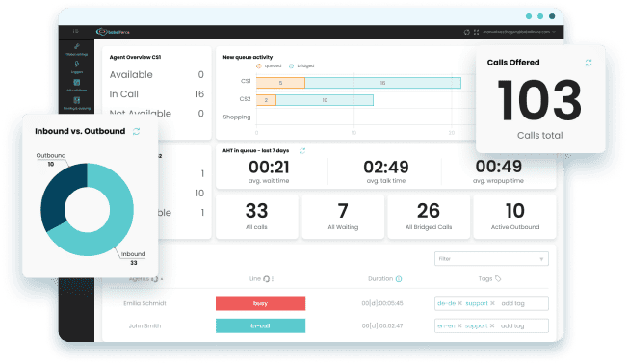Click the sidebar collapse icon beside the logo
The image size is (628, 364).
point(76,31)
